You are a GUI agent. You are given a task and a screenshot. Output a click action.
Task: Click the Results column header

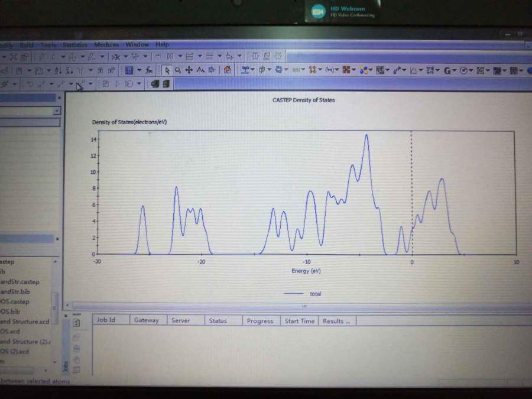(338, 321)
